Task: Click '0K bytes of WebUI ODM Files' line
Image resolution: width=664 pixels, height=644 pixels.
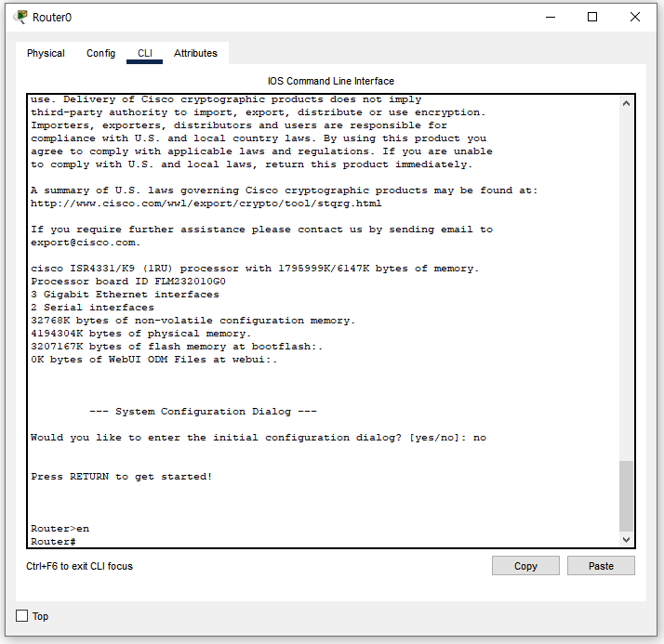Action: 153,360
